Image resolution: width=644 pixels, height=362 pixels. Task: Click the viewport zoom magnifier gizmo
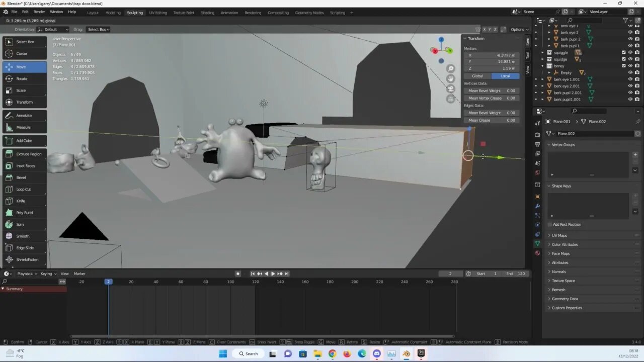[x=451, y=68]
